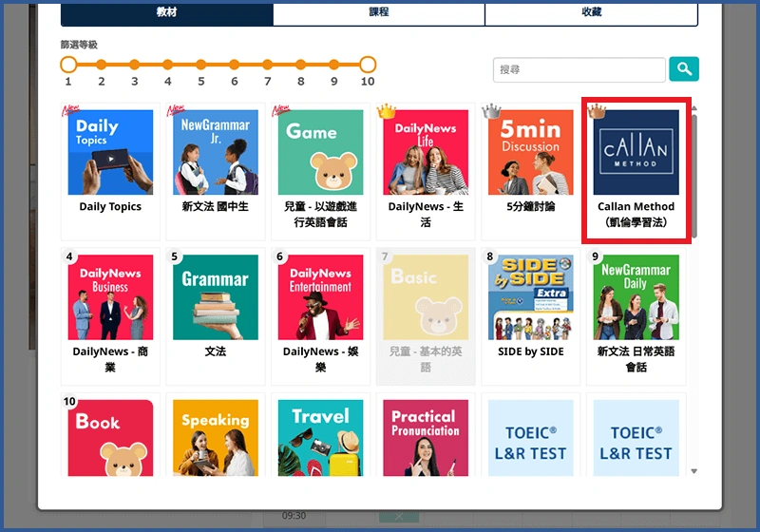Image resolution: width=760 pixels, height=532 pixels.
Task: Set level filter at point 8
Action: coord(301,64)
